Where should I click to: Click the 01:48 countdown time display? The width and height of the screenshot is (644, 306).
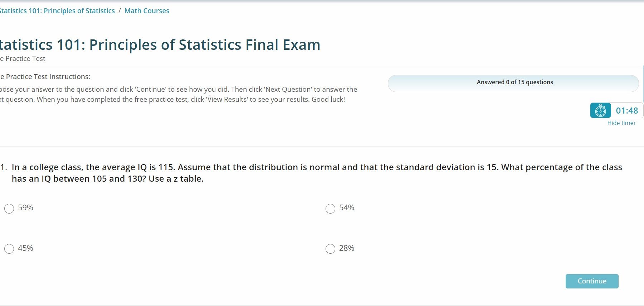[x=626, y=111]
